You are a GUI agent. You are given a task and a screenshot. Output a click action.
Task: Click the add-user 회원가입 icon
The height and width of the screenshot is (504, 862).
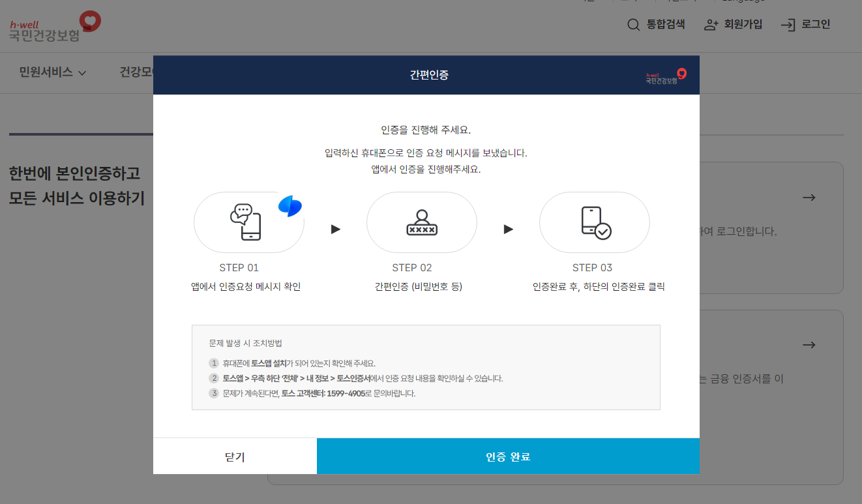coord(711,25)
